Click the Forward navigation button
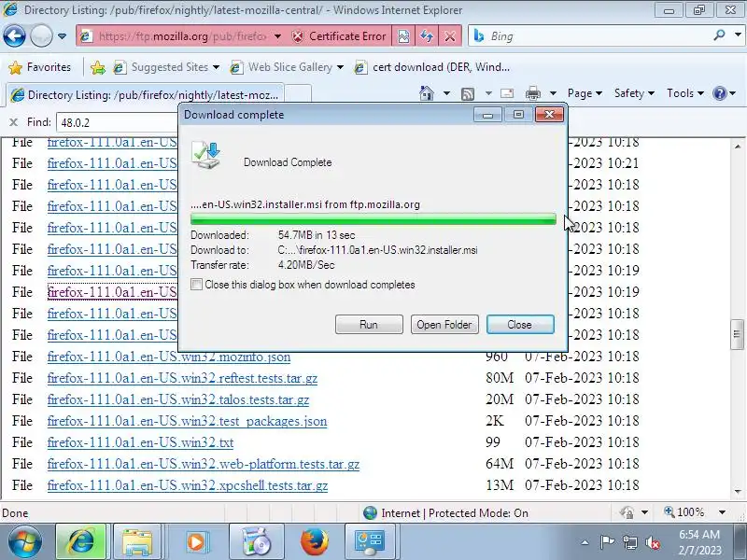747x560 pixels. [x=41, y=35]
